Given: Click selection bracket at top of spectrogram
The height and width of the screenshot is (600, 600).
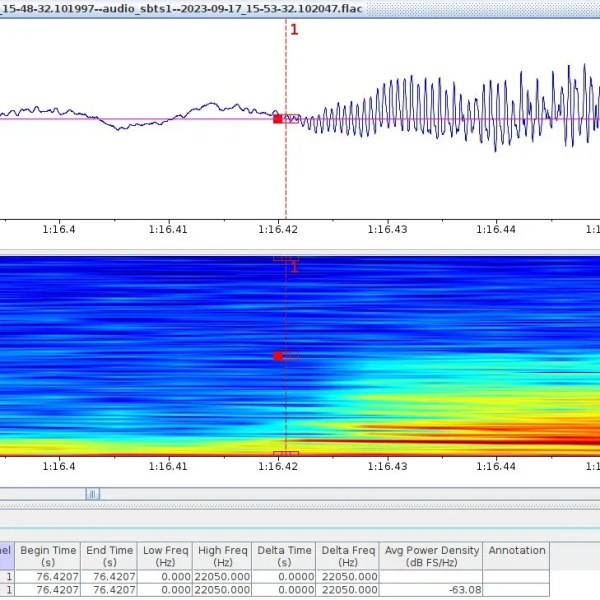Looking at the screenshot, I should click(x=286, y=259).
